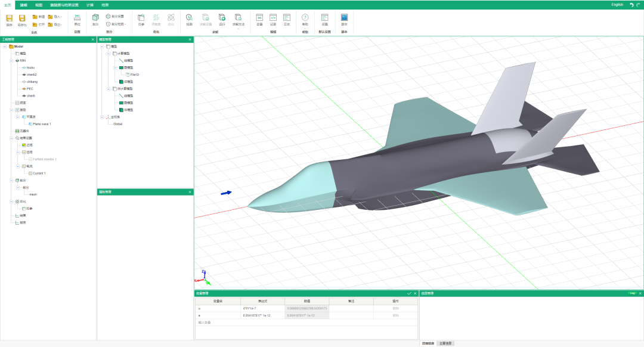This screenshot has width=644, height=347.
Task: Switch to the 建模 (Modeling) ribbon tab
Action: [x=24, y=4]
